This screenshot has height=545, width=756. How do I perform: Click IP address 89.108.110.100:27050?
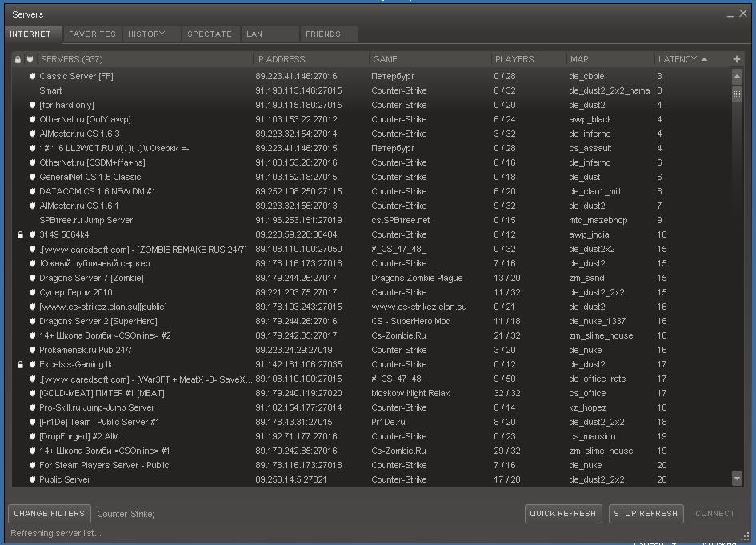(x=298, y=250)
